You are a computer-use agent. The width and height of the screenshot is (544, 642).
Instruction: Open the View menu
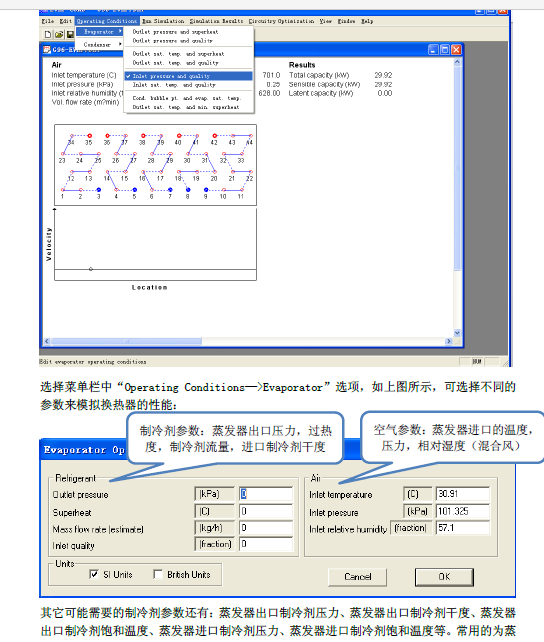coord(325,21)
